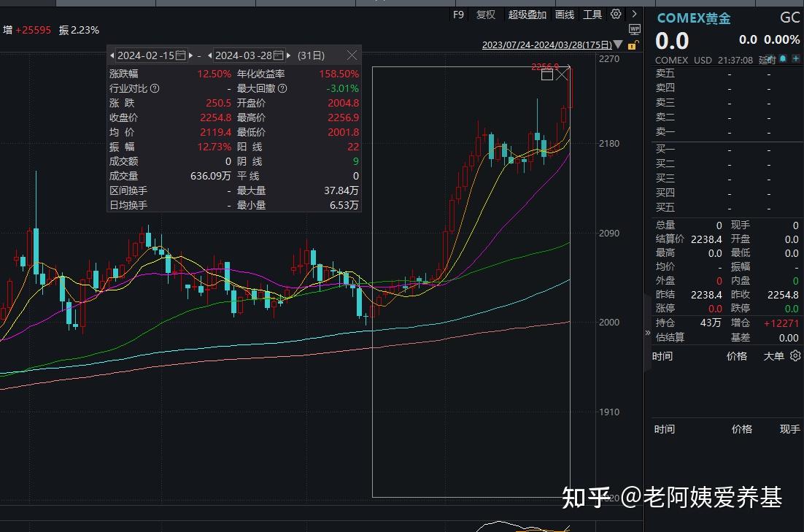
Task: Toggle the 延时 delayed quote indicator
Action: click(x=766, y=60)
